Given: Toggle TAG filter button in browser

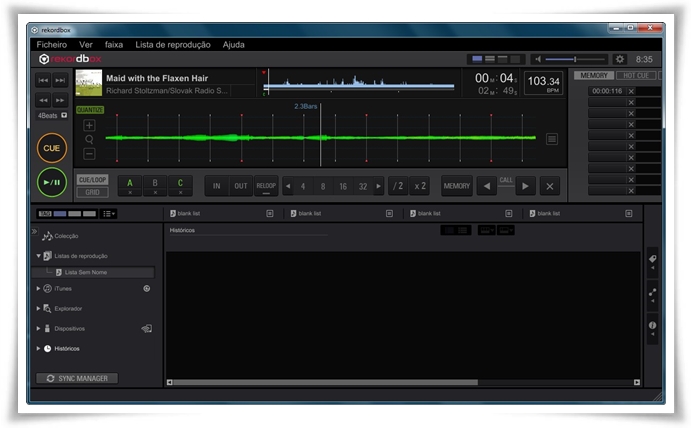Looking at the screenshot, I should coord(45,214).
